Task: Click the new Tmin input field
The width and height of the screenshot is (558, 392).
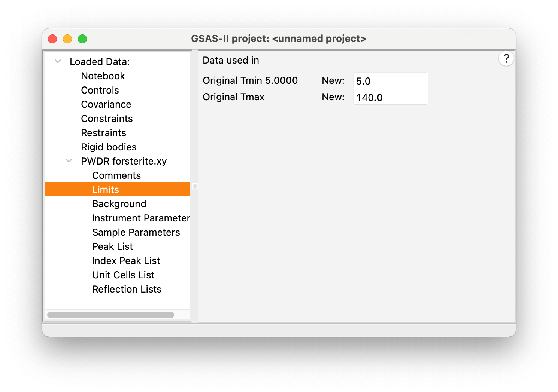Action: [389, 81]
